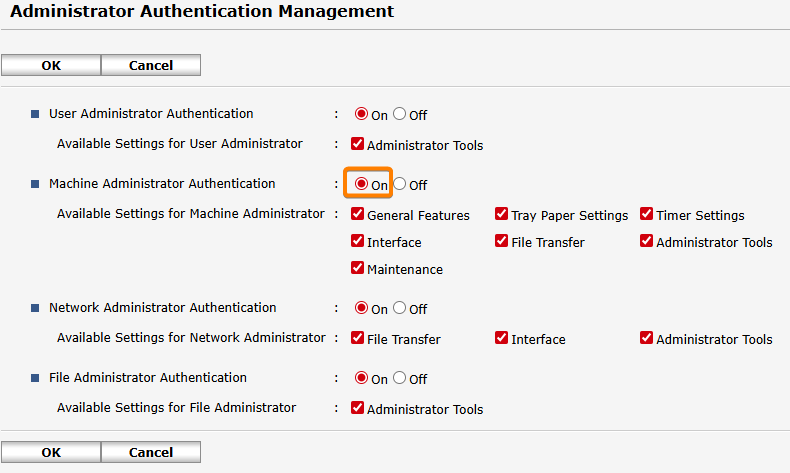Turn off User Administrator Authentication
This screenshot has width=790, height=473.
(400, 114)
